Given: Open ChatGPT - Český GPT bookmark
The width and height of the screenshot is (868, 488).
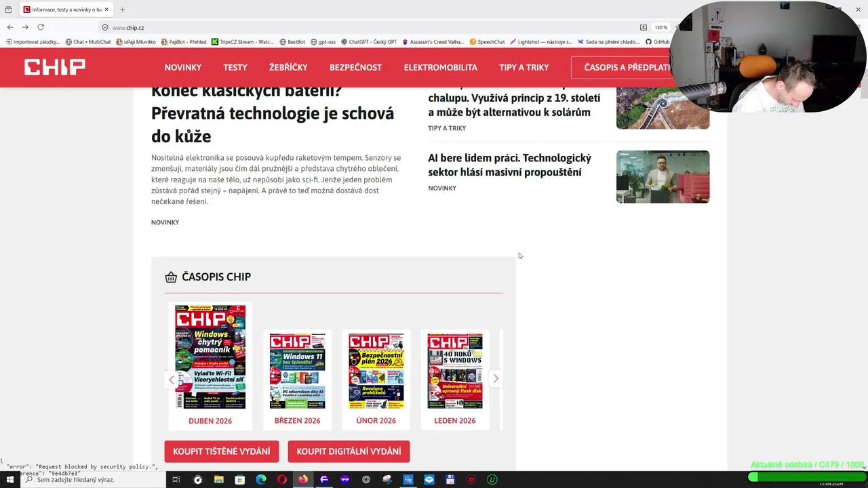Looking at the screenshot, I should tap(369, 42).
